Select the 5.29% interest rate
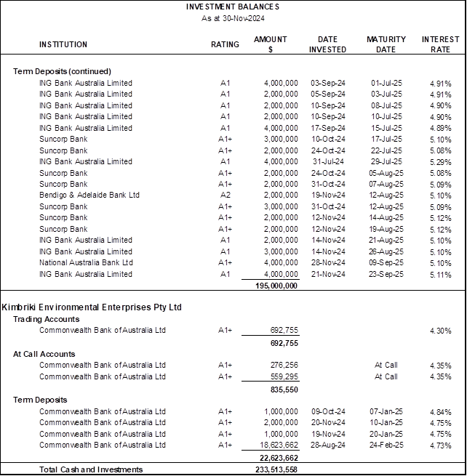The image size is (467, 476). pos(441,162)
